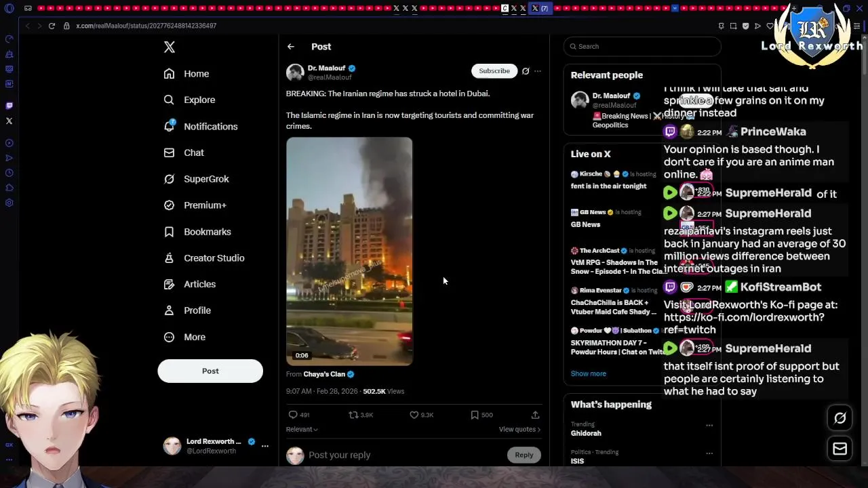This screenshot has width=868, height=488.
Task: Click the reply comment icon
Action: point(293,415)
